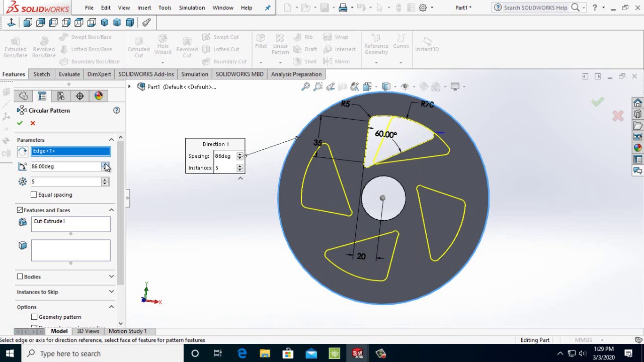Click the angle spacing spinner in Parameters
Viewport: 644px width, 362px height.
(105, 166)
